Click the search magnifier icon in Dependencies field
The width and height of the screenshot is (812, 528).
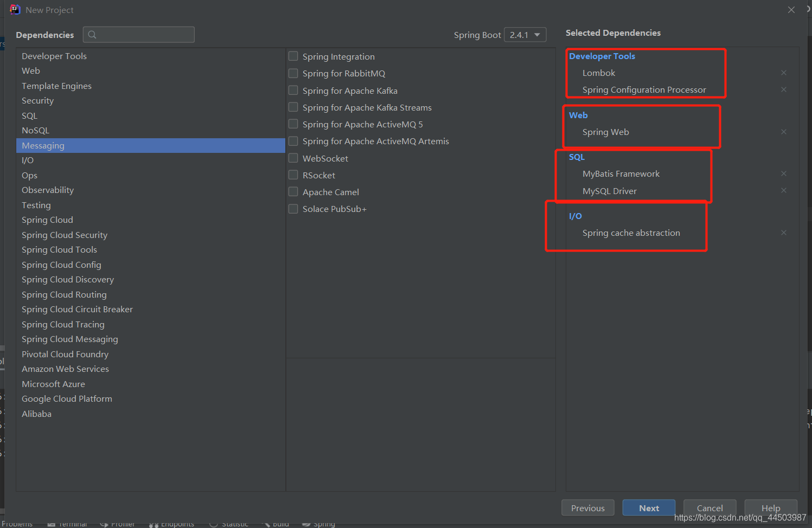92,35
